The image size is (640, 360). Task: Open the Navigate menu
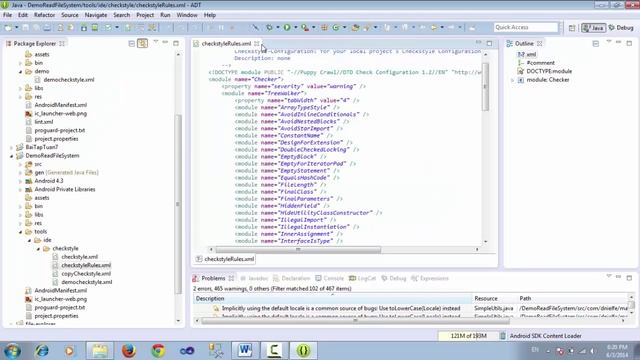[96, 15]
